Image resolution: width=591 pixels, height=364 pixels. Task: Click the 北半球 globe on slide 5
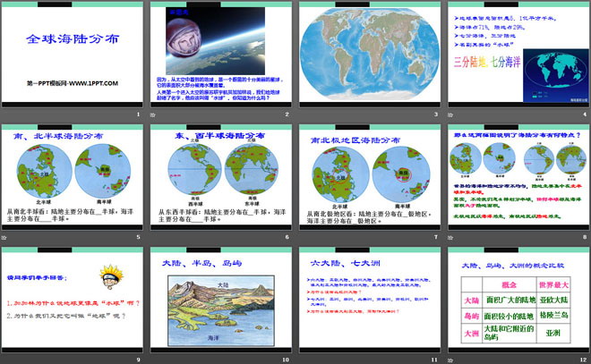[x=42, y=173]
